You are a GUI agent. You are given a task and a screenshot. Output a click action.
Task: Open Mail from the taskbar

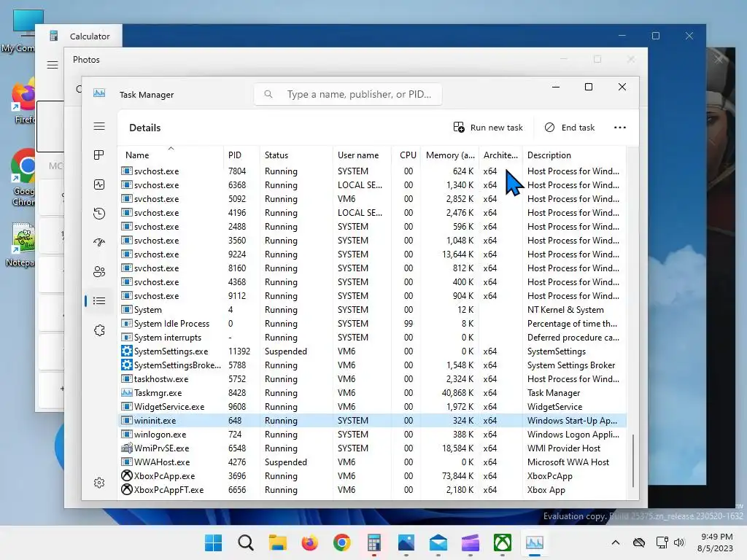[438, 542]
